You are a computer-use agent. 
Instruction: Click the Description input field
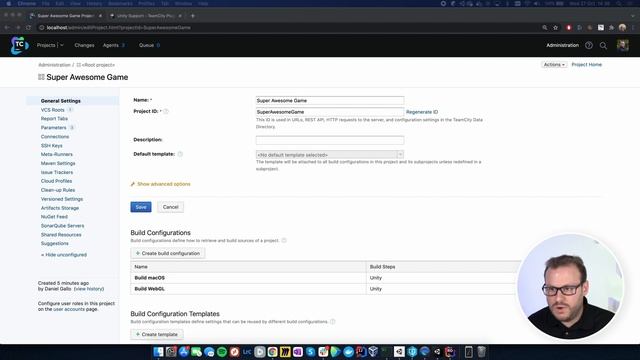(x=330, y=140)
